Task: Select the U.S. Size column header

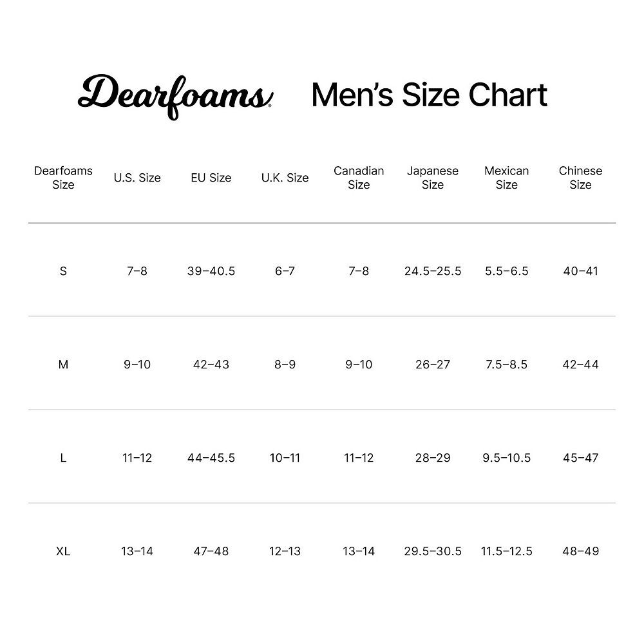Action: pos(137,178)
